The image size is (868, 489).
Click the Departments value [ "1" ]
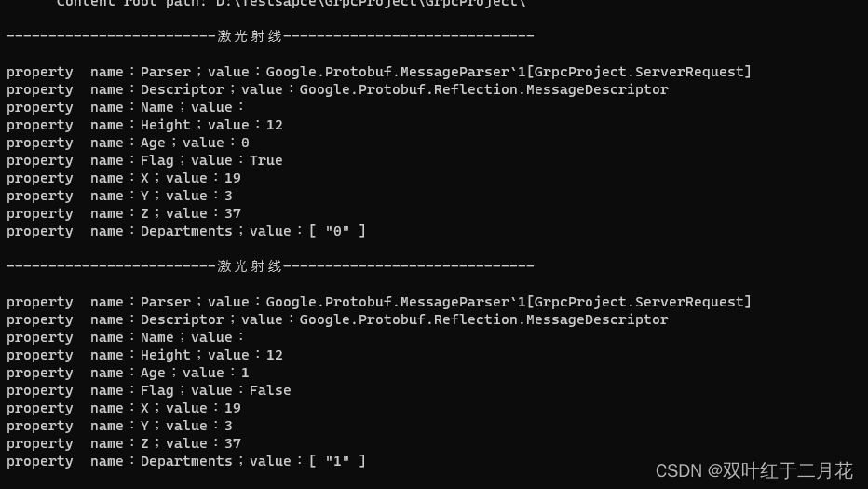[337, 461]
